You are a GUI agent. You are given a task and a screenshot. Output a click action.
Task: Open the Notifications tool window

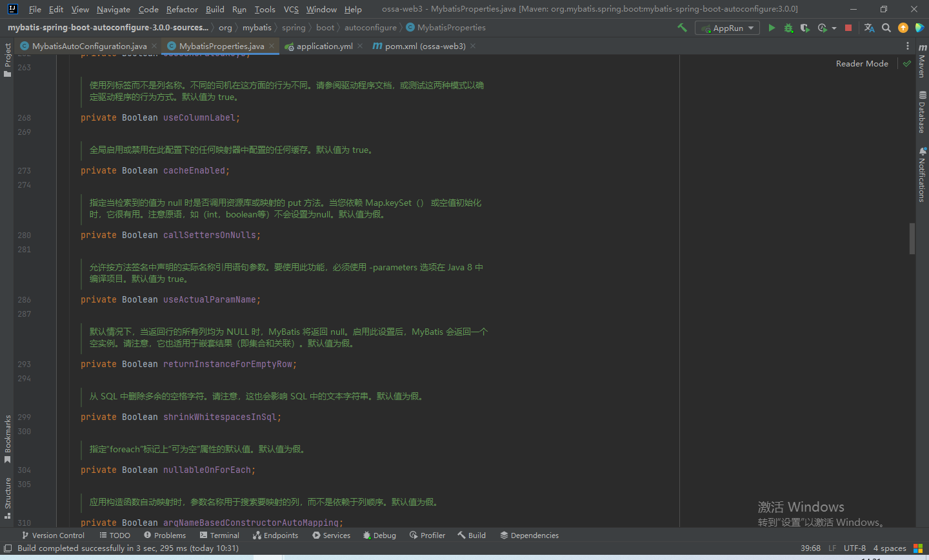pyautogui.click(x=922, y=175)
